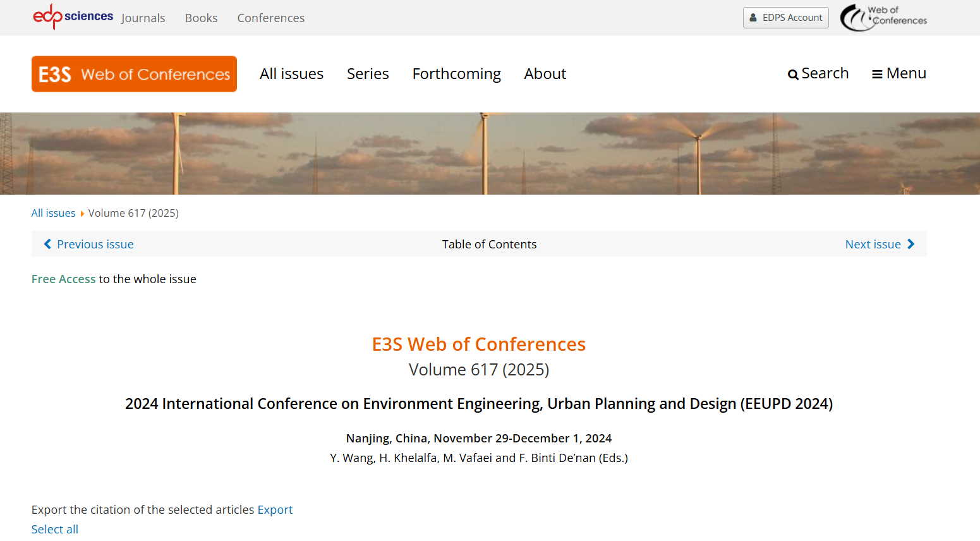The width and height of the screenshot is (980, 541).
Task: Open the Books top menu
Action: coord(201,18)
